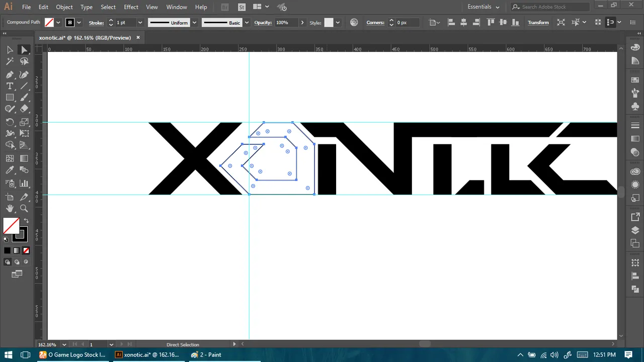Open the Object menu

64,7
